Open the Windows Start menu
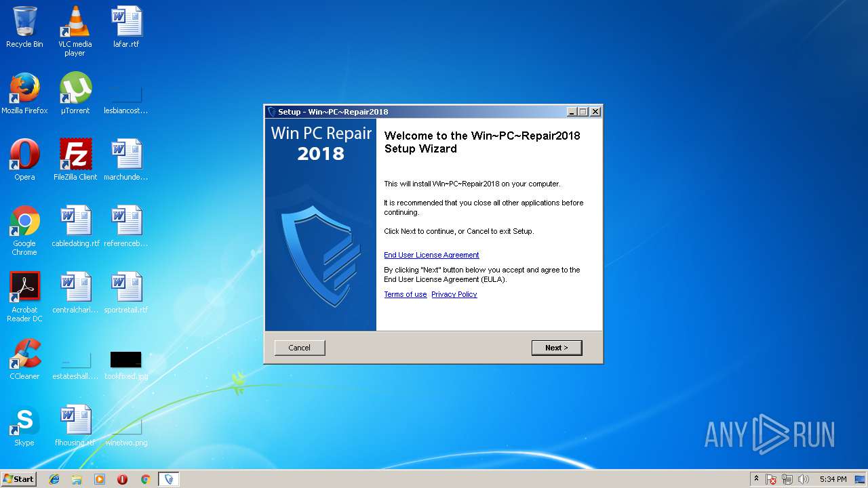868x488 pixels. pos(19,479)
